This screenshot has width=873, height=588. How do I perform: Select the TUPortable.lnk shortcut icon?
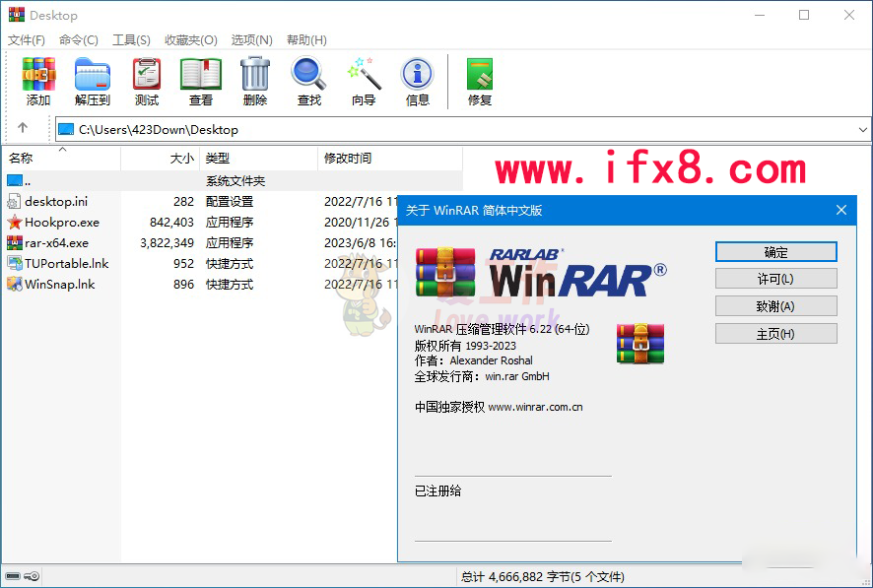pyautogui.click(x=15, y=263)
